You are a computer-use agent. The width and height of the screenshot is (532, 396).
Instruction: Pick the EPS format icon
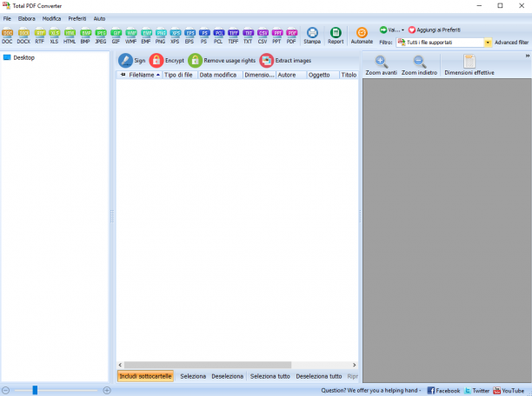click(x=190, y=36)
